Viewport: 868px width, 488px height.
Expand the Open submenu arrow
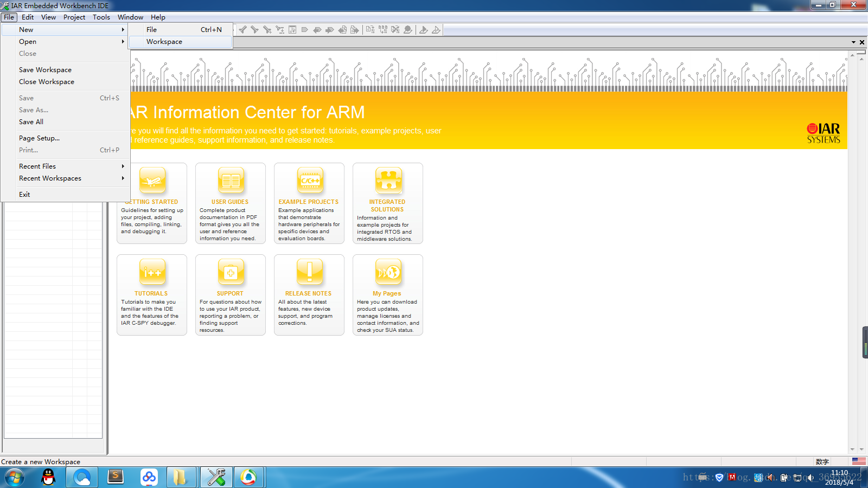(123, 42)
